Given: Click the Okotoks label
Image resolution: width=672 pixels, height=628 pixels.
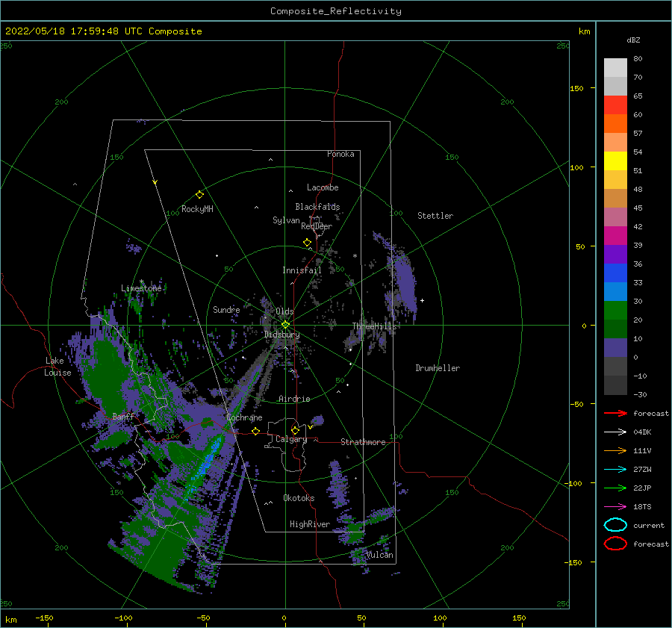Looking at the screenshot, I should click(299, 498).
